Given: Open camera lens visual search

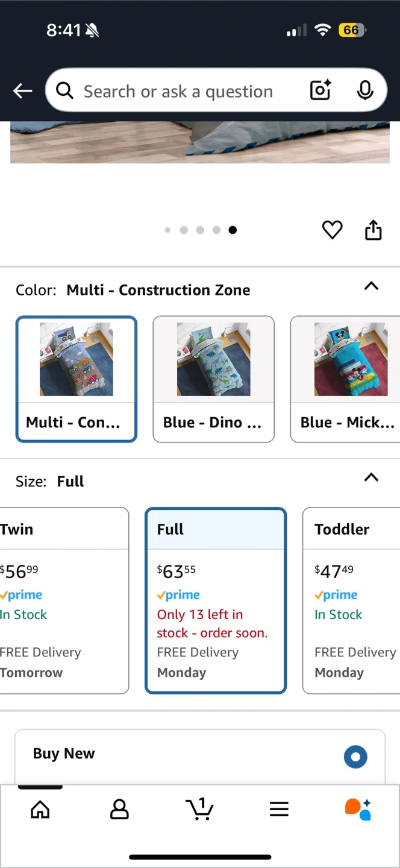Looking at the screenshot, I should pos(320,90).
